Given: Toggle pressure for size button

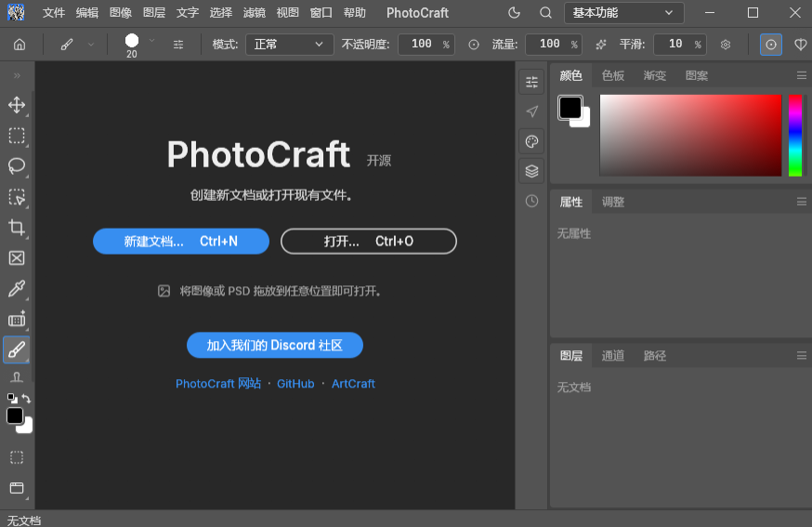Looking at the screenshot, I should click(770, 45).
